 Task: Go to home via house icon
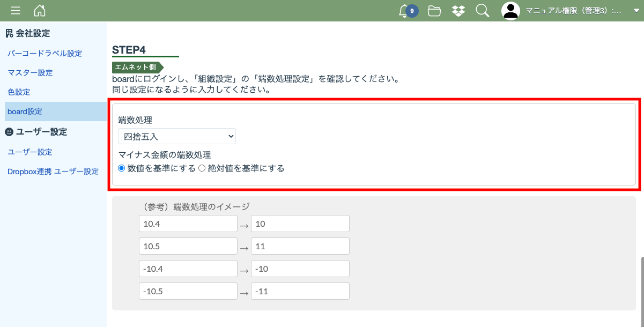click(40, 11)
